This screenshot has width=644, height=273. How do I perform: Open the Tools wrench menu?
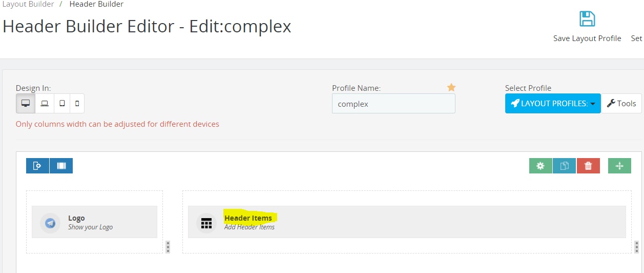point(621,103)
